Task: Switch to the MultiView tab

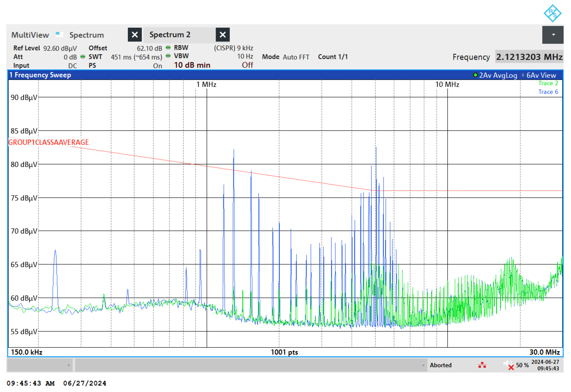Action: point(30,35)
